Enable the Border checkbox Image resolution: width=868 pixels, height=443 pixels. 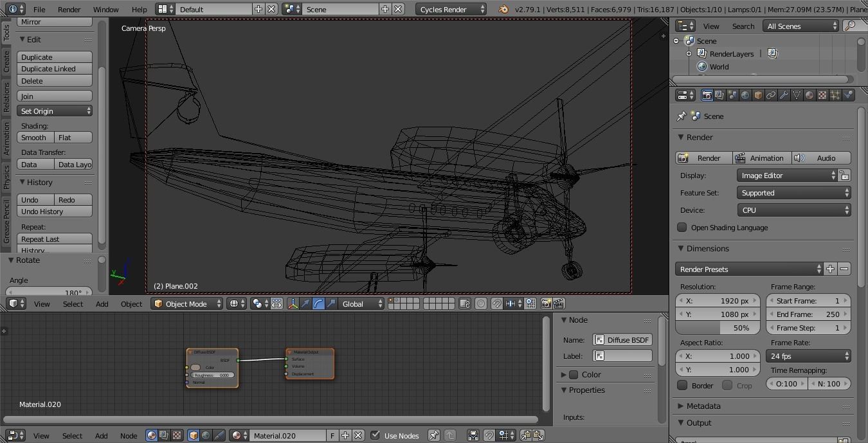point(682,385)
